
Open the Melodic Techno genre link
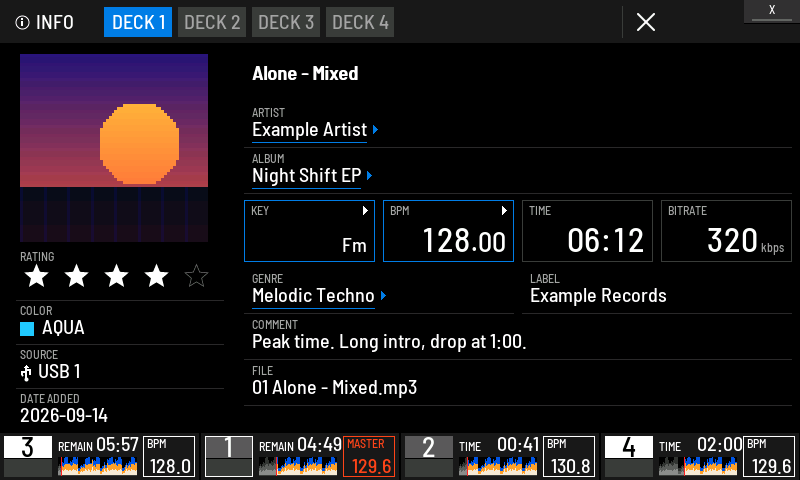[313, 296]
